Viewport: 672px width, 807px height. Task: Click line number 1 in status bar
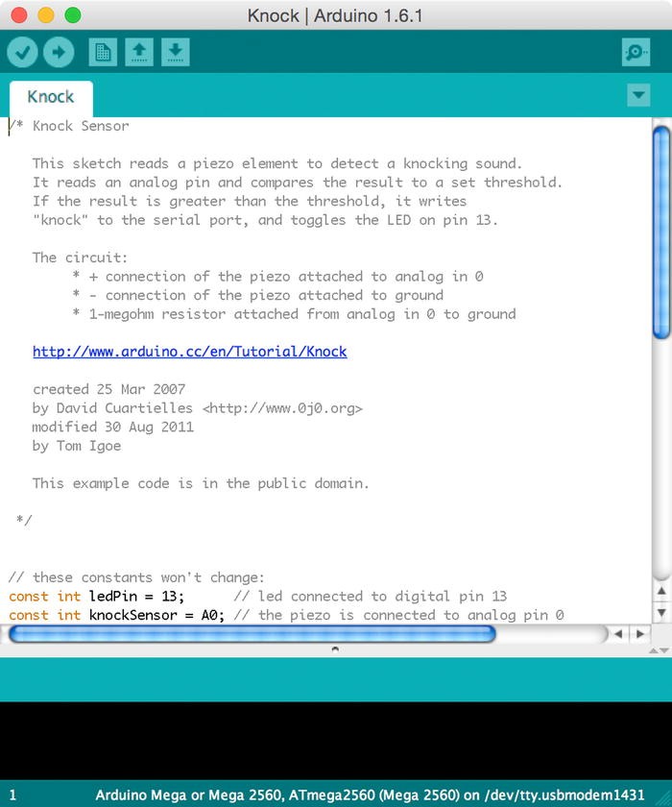click(12, 795)
